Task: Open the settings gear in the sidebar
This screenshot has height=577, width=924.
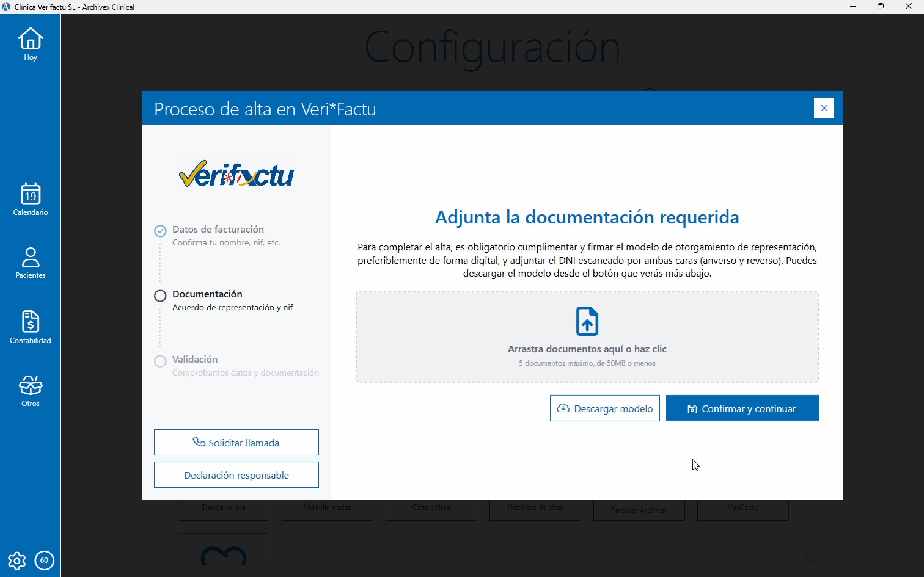Action: click(x=17, y=561)
